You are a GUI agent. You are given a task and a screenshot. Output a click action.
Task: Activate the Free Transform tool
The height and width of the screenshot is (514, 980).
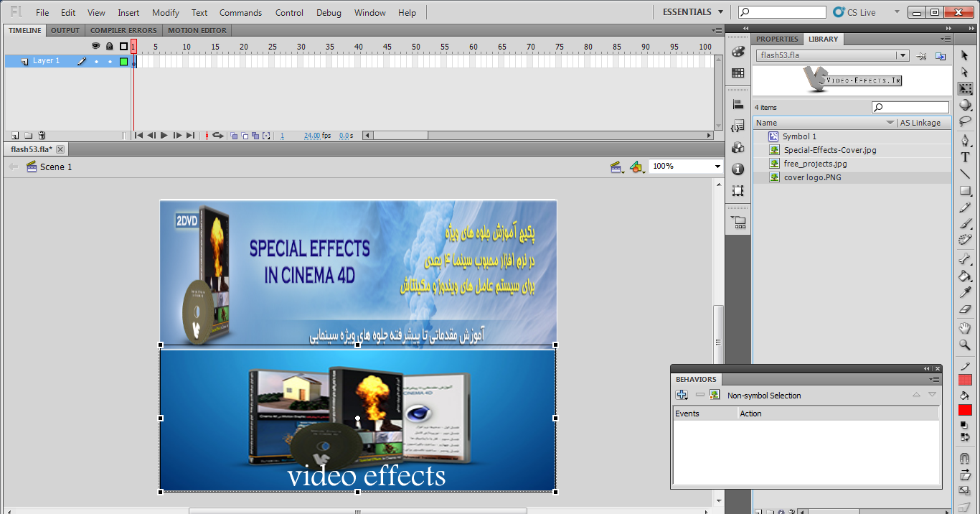965,89
